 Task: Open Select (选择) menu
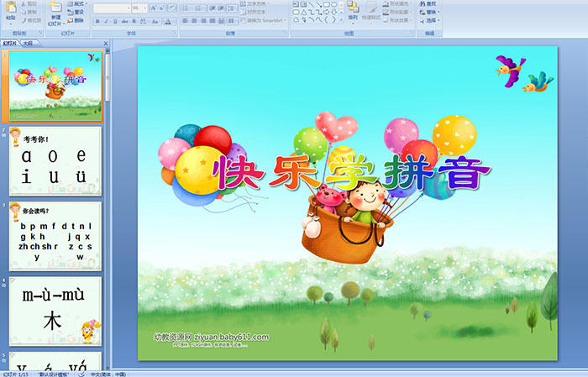pyautogui.click(x=429, y=20)
